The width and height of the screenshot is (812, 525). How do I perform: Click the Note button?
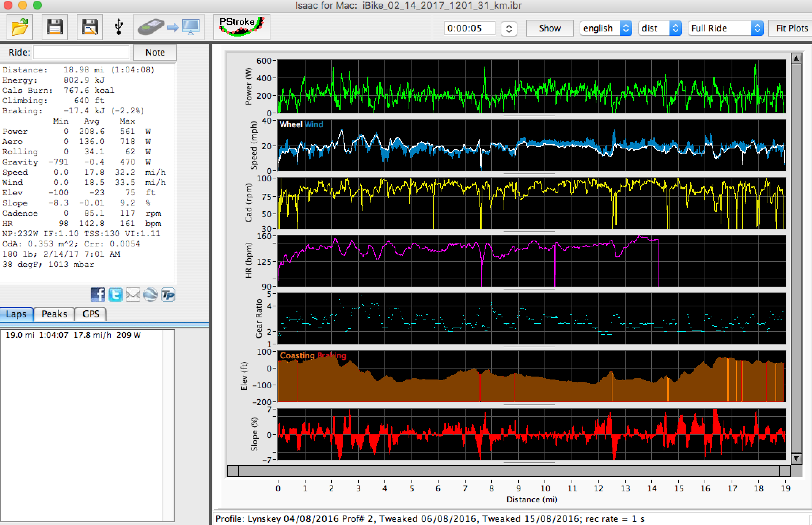tap(155, 52)
